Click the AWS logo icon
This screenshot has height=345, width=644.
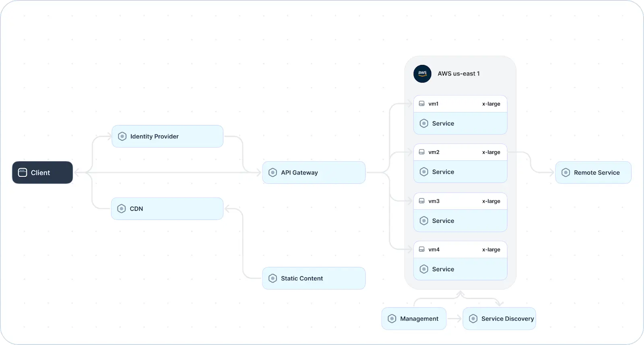click(x=422, y=74)
